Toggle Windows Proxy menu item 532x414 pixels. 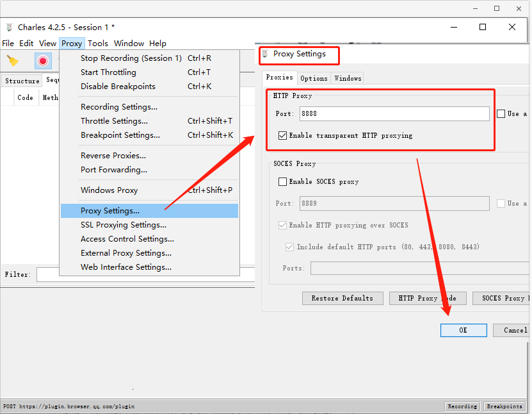pos(149,190)
